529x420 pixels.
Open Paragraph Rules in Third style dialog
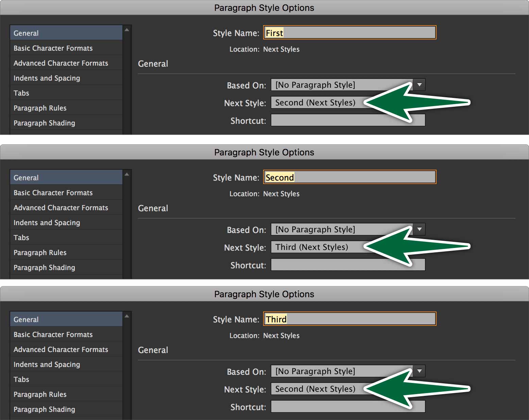[x=66, y=394]
